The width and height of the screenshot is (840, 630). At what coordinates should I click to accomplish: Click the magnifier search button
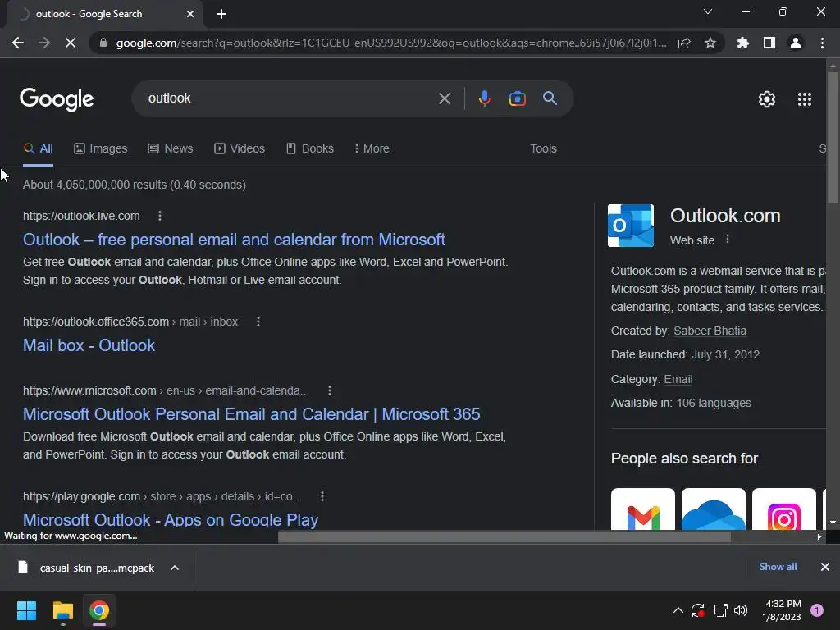pyautogui.click(x=550, y=98)
